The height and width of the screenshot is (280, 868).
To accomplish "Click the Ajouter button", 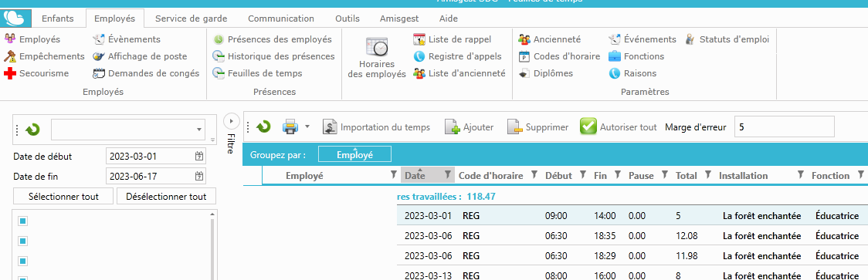I will (x=470, y=127).
